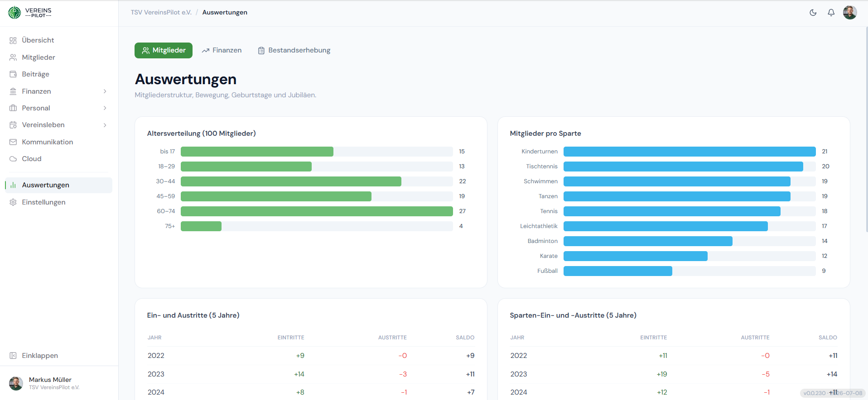The image size is (868, 400).
Task: Open Markus Müller profile in sidebar
Action: coord(59,383)
